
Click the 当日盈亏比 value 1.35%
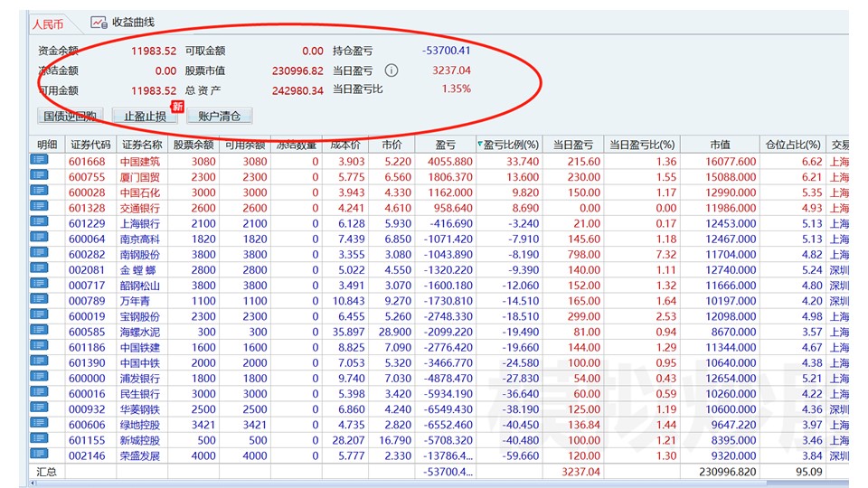pos(456,89)
